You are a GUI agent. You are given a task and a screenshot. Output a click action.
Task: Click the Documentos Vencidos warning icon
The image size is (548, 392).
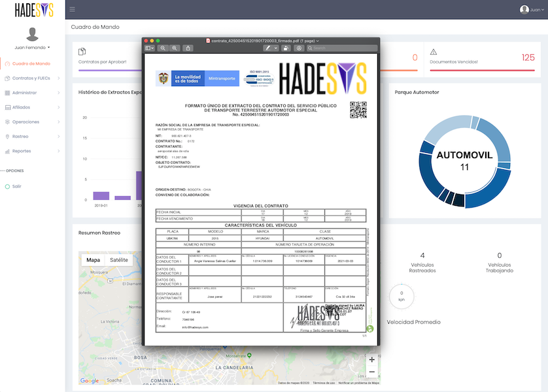[x=434, y=52]
